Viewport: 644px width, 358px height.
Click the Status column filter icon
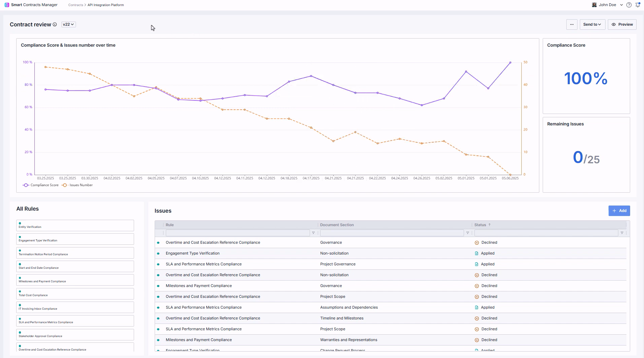tap(622, 233)
